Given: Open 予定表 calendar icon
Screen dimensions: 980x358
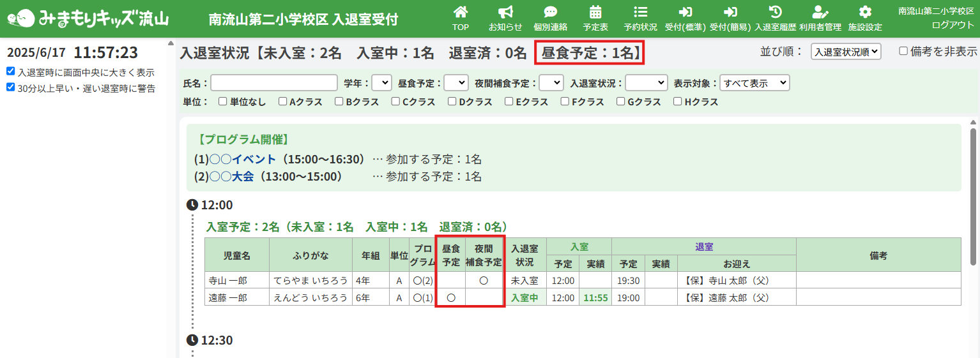Looking at the screenshot, I should tap(595, 12).
